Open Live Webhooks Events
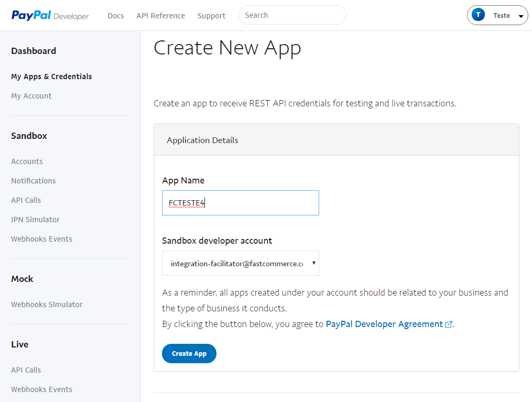532x402 pixels. (42, 389)
